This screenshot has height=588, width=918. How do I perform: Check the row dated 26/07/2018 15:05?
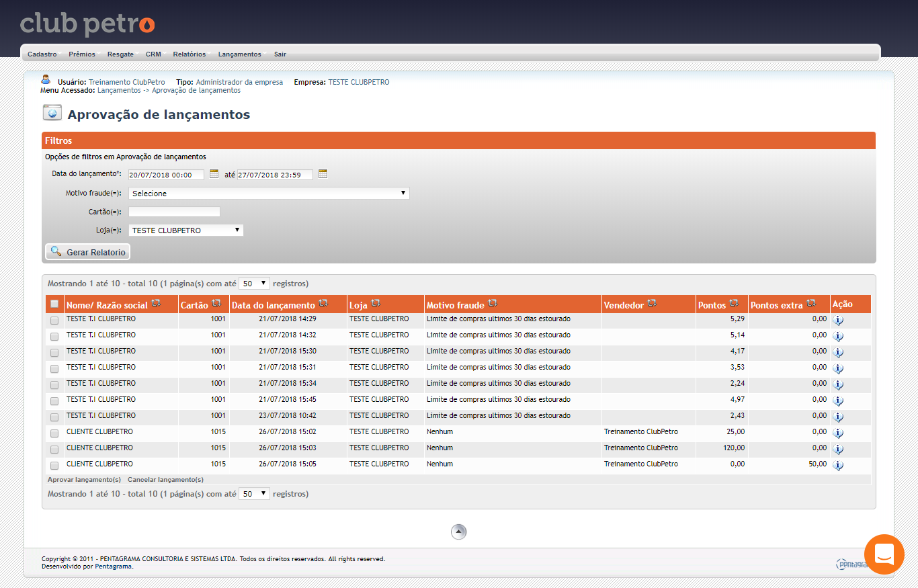tap(54, 466)
